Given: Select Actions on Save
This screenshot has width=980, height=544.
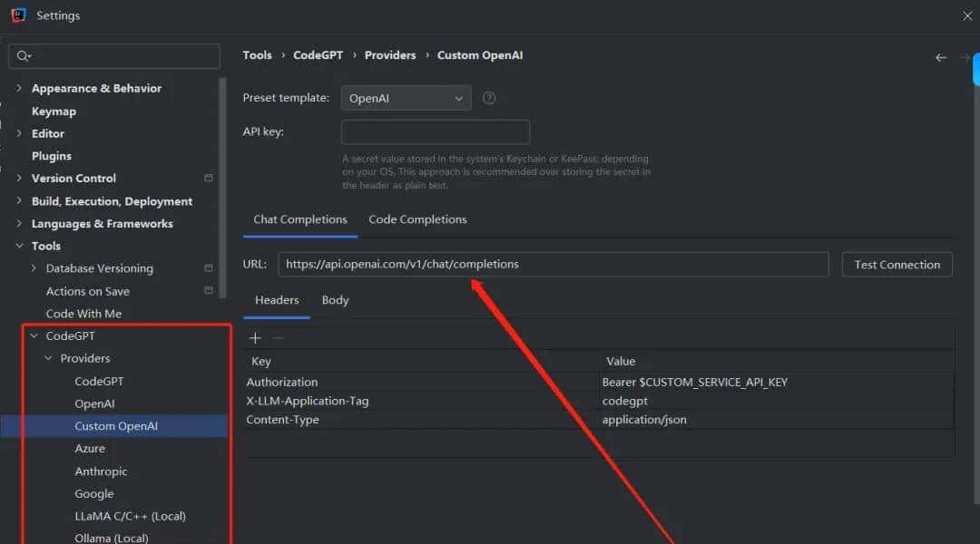Looking at the screenshot, I should click(87, 291).
